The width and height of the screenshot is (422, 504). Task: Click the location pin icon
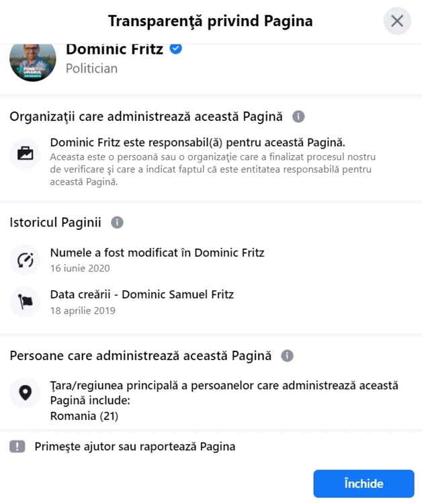(25, 393)
